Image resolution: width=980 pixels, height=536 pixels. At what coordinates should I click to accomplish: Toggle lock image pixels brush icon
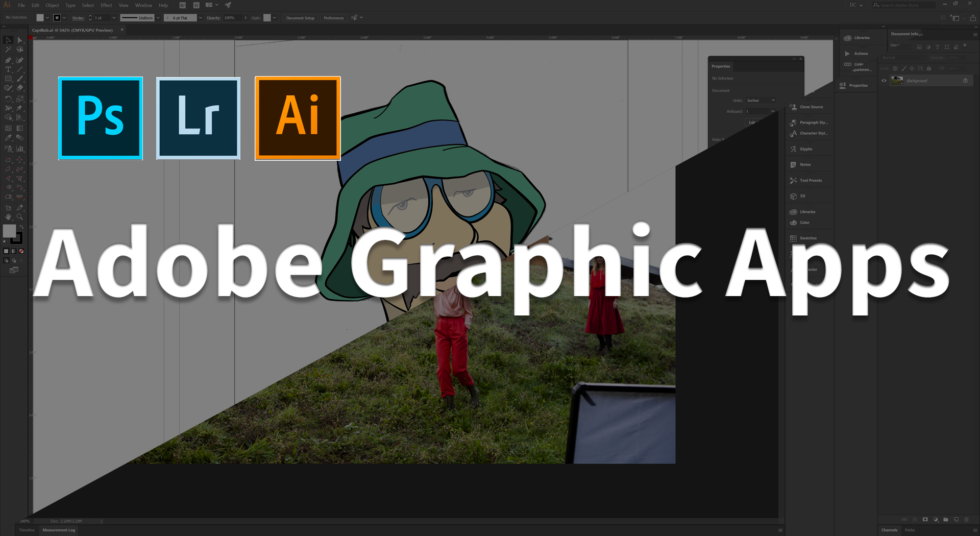pos(904,68)
